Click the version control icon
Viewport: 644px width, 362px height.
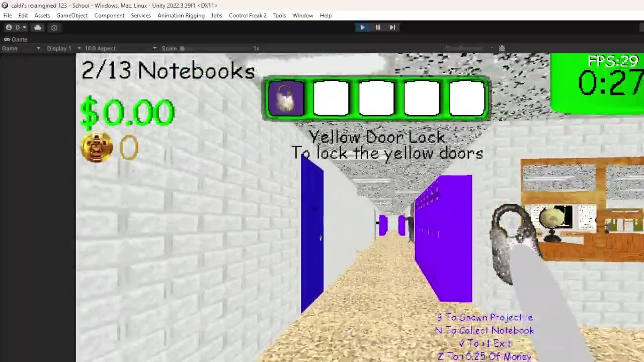click(54, 28)
